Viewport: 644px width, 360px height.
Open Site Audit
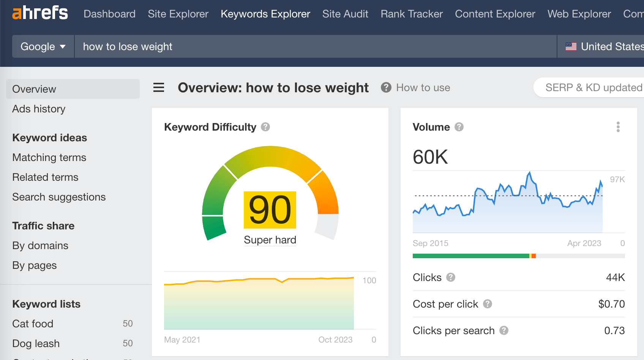(345, 14)
